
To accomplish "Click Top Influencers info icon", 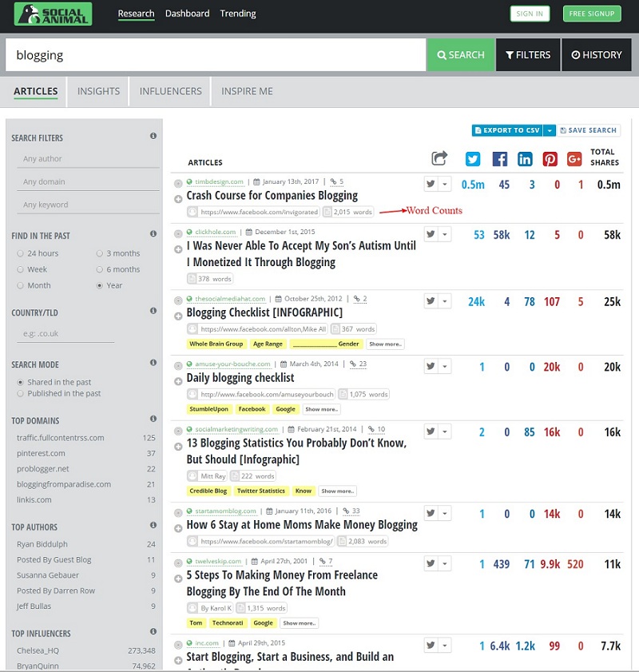I will 153,631.
